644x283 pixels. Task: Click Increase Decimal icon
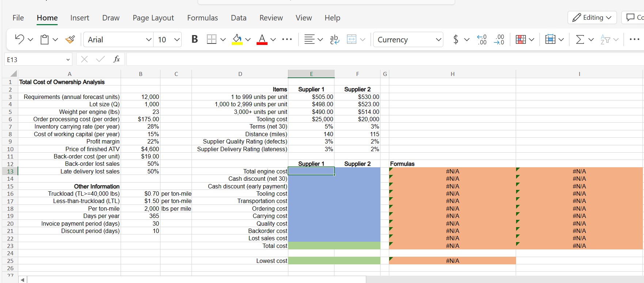tap(482, 39)
